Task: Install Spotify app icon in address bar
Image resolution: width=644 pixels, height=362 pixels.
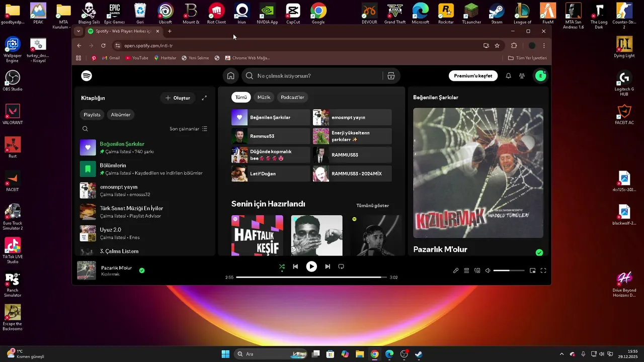Action: pos(486,45)
